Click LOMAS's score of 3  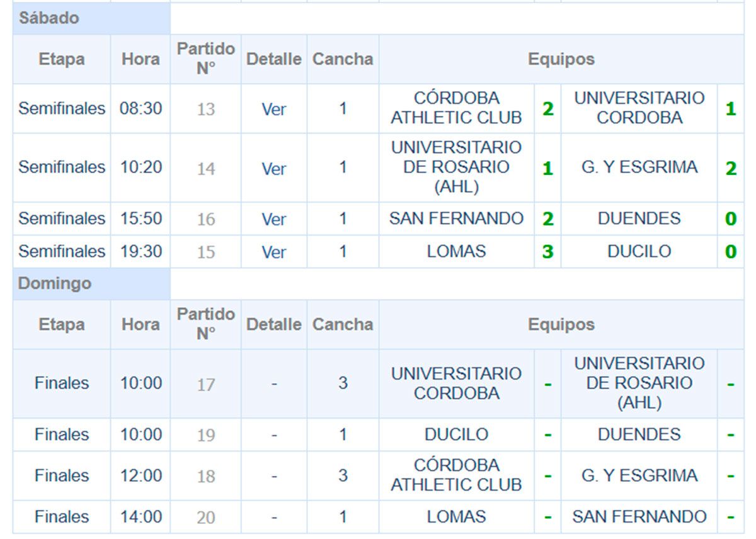coord(547,252)
